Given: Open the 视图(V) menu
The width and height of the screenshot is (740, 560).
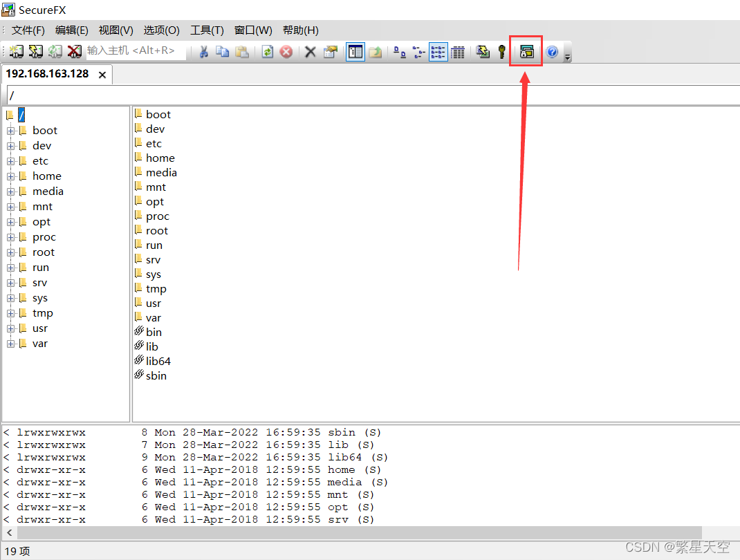Looking at the screenshot, I should pos(116,30).
